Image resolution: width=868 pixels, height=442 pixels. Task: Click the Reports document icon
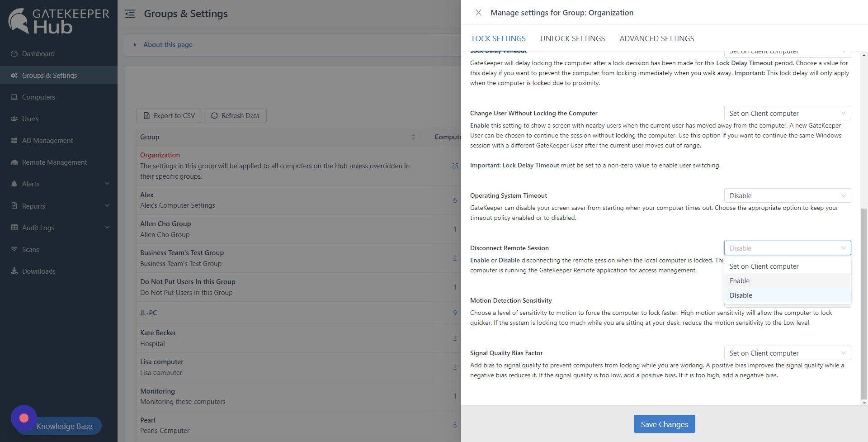pos(14,206)
